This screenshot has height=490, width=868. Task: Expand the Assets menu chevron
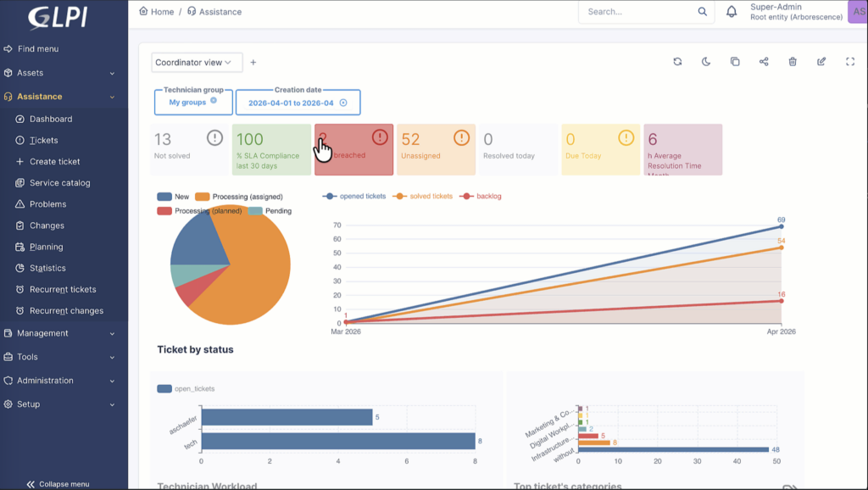112,73
